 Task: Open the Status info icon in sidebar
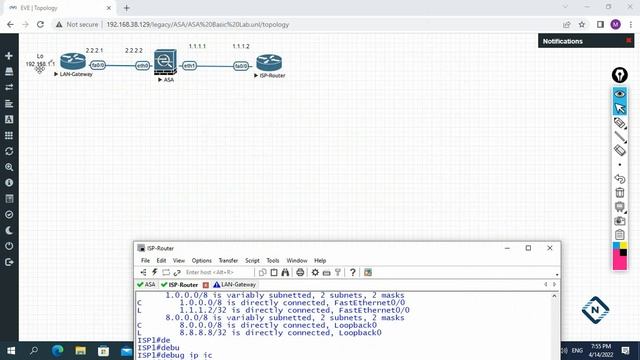tap(9, 183)
